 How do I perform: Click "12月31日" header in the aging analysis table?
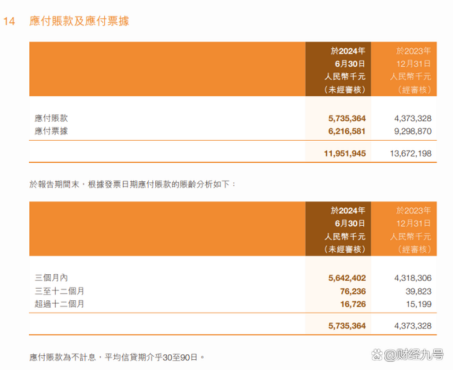point(414,224)
